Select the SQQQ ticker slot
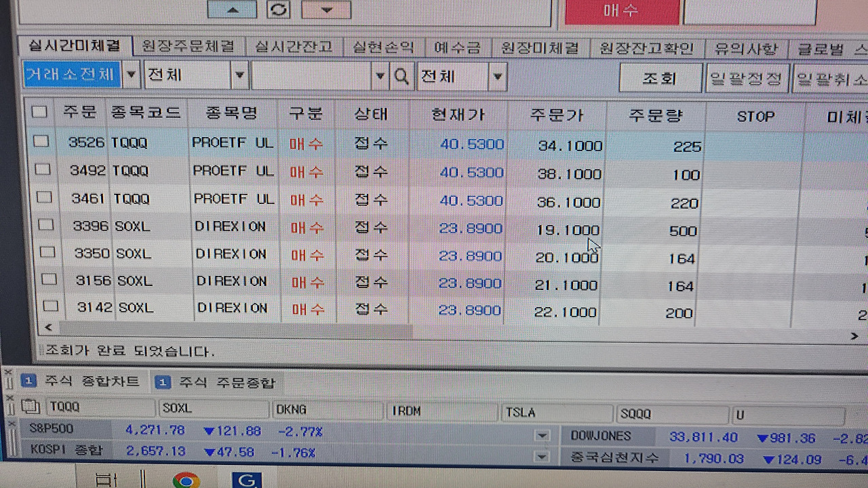This screenshot has width=868, height=488. coord(672,414)
